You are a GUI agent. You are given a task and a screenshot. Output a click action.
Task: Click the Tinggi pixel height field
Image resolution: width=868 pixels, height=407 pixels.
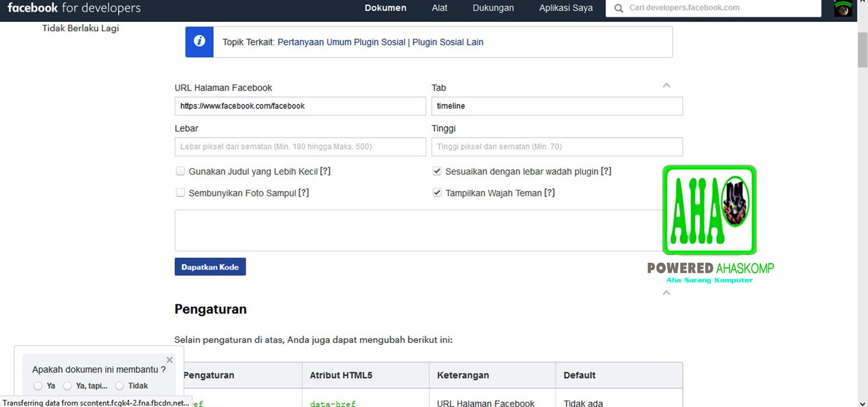(557, 147)
